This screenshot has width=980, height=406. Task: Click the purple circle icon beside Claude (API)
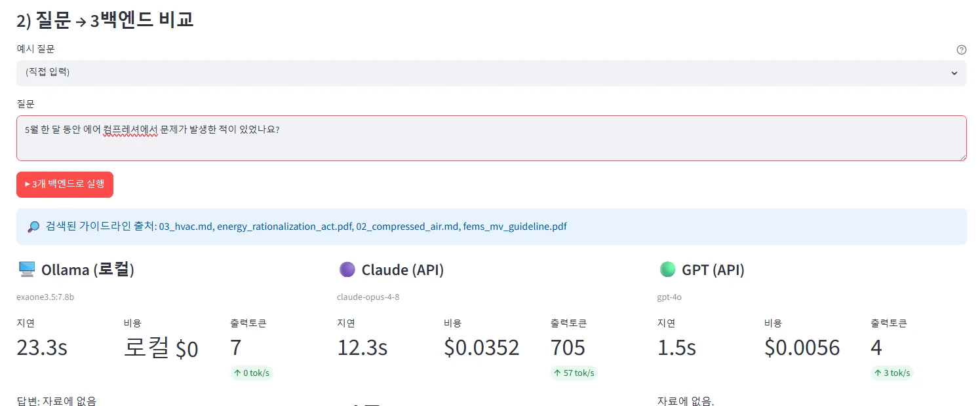click(x=347, y=269)
